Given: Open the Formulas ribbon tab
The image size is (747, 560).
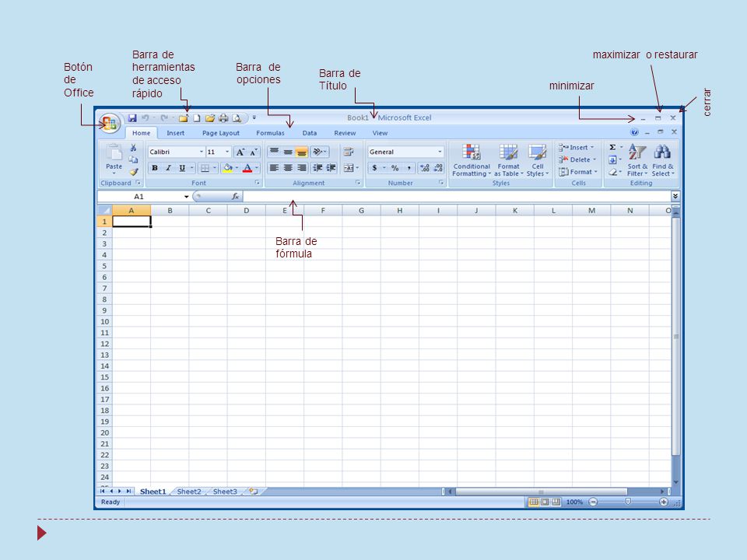Looking at the screenshot, I should click(x=270, y=133).
